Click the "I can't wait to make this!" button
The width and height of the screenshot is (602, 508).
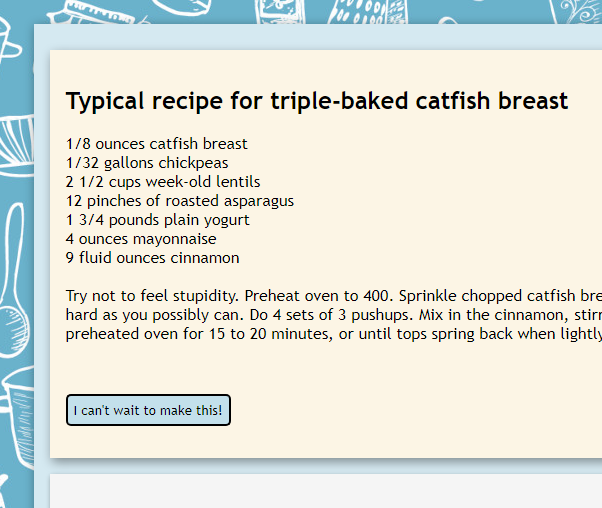148,410
